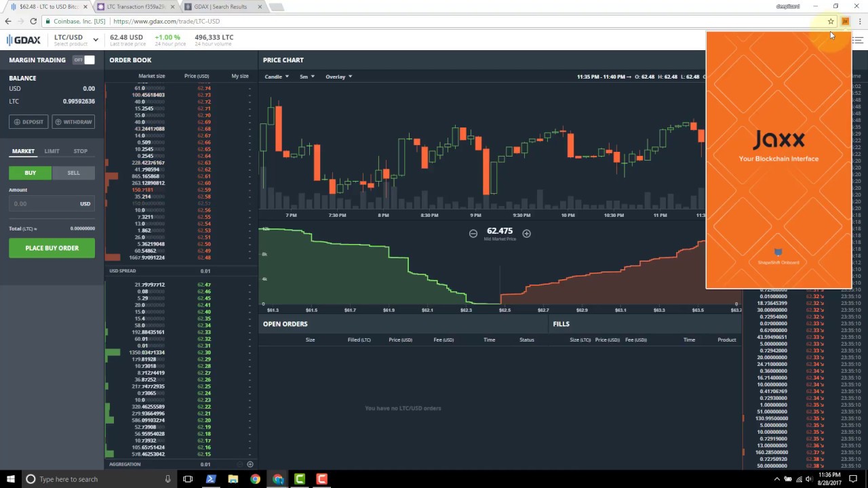868x488 pixels.
Task: Open PowerShell from taskbar
Action: pyautogui.click(x=210, y=479)
